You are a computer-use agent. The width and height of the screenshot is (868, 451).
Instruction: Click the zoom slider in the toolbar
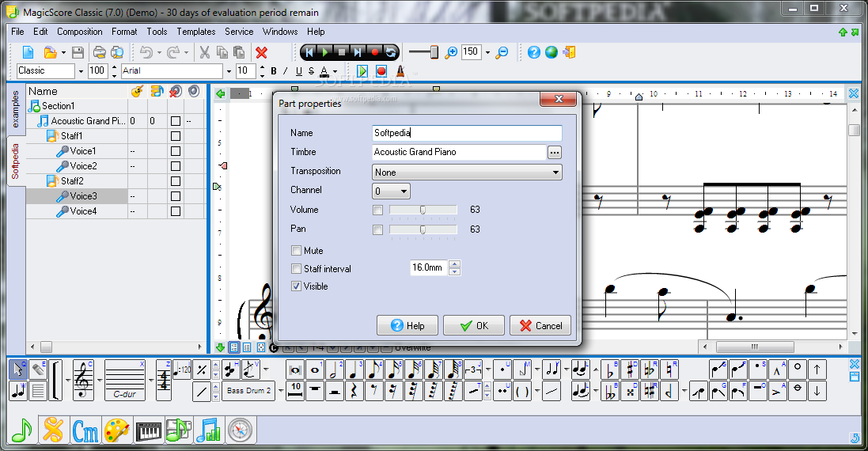(423, 52)
